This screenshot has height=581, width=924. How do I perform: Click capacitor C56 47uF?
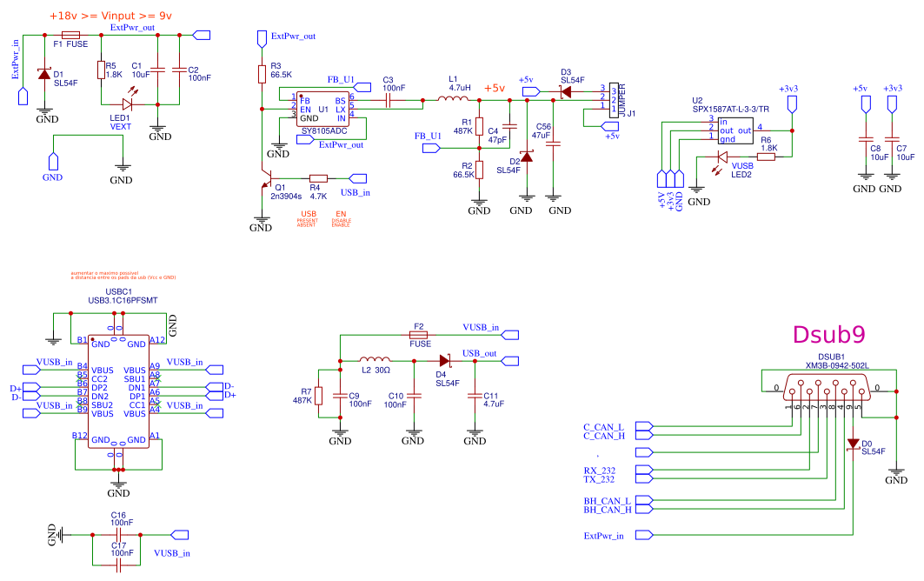click(x=554, y=144)
